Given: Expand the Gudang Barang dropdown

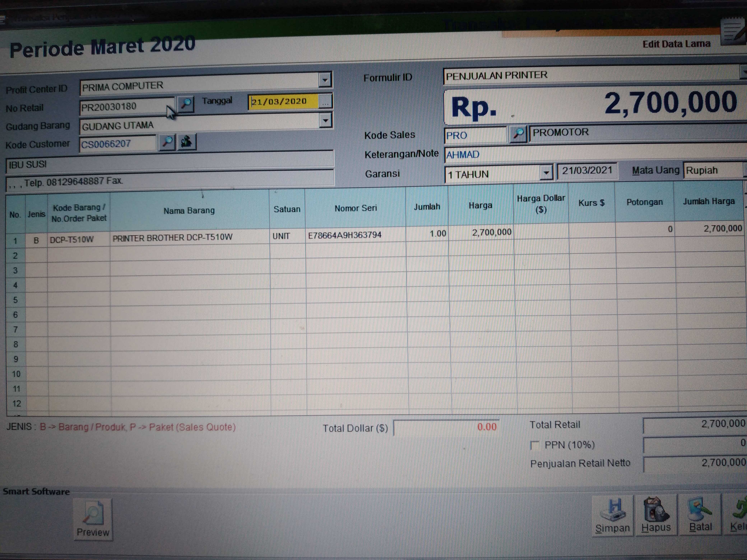Looking at the screenshot, I should pyautogui.click(x=325, y=120).
